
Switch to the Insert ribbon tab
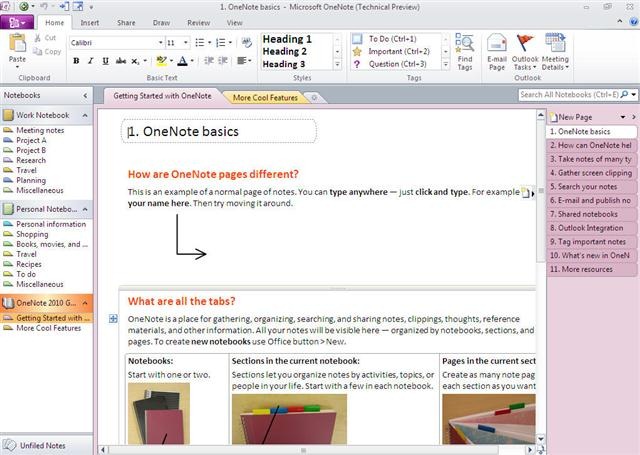click(90, 23)
